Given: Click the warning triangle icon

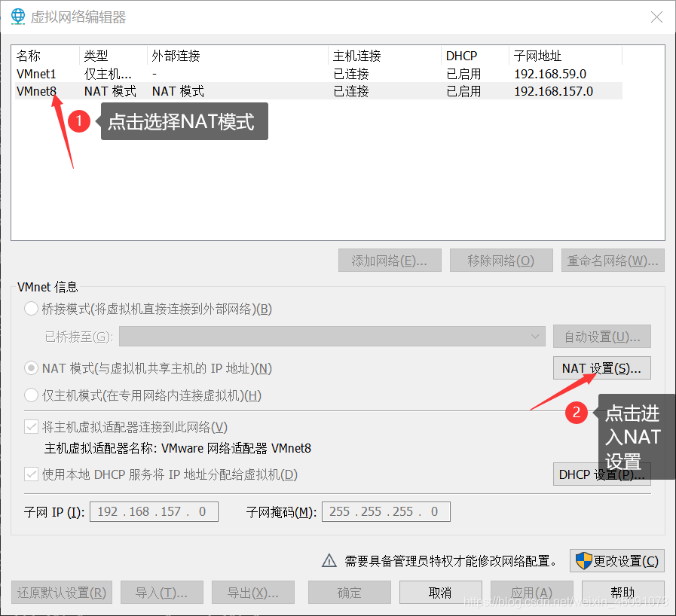Looking at the screenshot, I should pos(329,560).
